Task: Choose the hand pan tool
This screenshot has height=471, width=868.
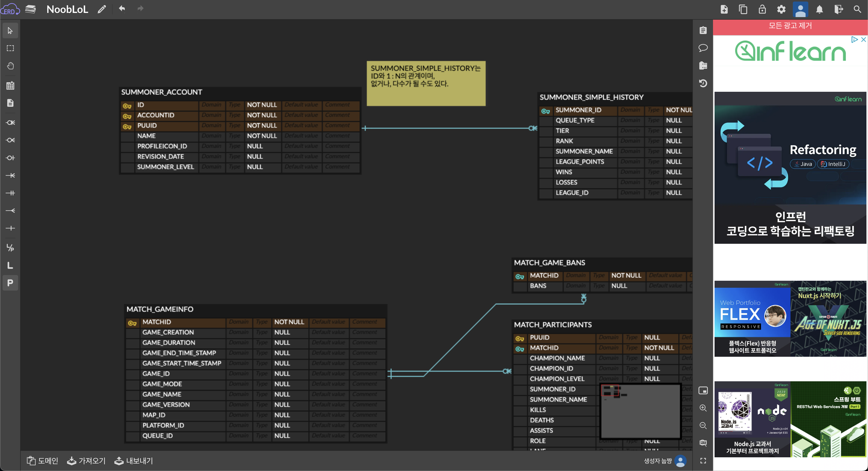Action: (10, 66)
